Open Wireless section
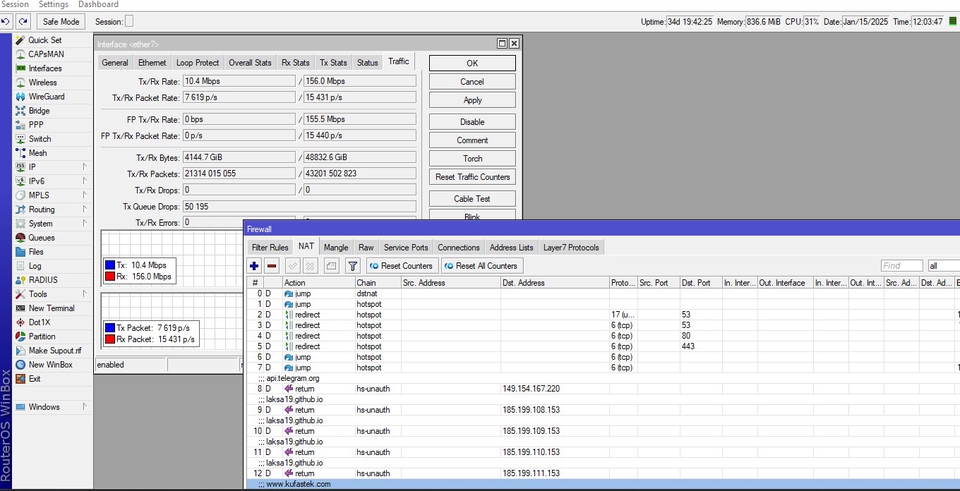The height and width of the screenshot is (491, 960). (42, 82)
